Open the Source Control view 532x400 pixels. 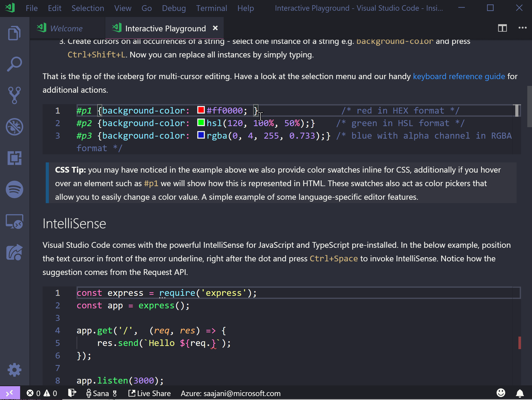14,95
